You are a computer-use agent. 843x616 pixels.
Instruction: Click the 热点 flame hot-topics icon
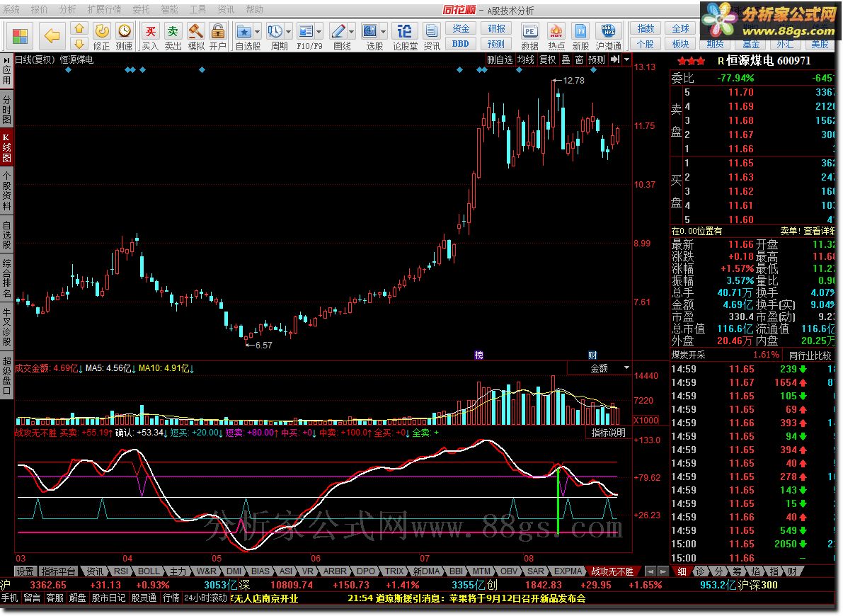(556, 31)
